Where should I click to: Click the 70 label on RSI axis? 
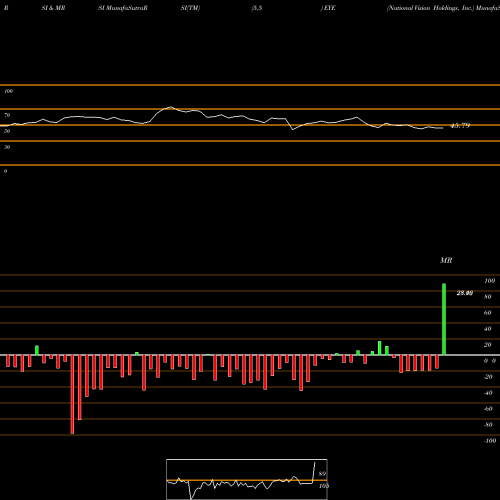click(x=7, y=115)
